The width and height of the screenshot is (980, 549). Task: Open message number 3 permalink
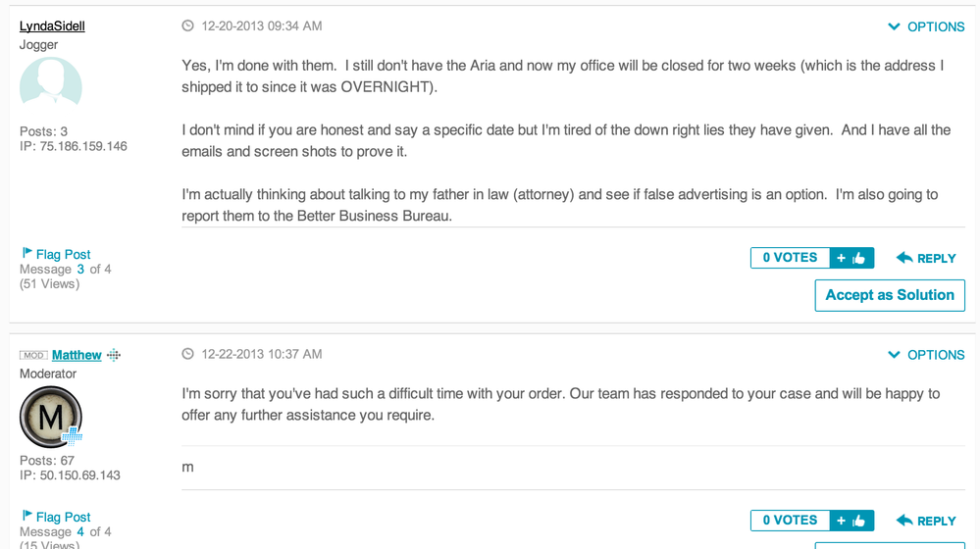(x=80, y=270)
